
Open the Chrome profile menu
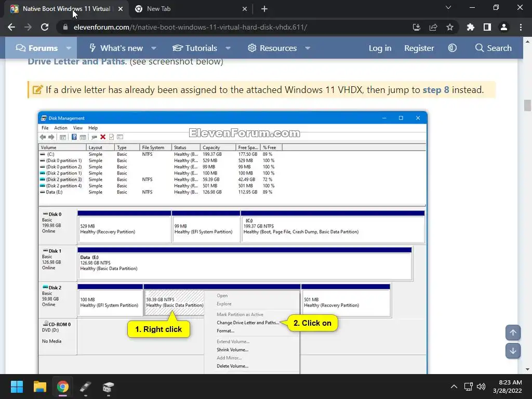point(504,27)
